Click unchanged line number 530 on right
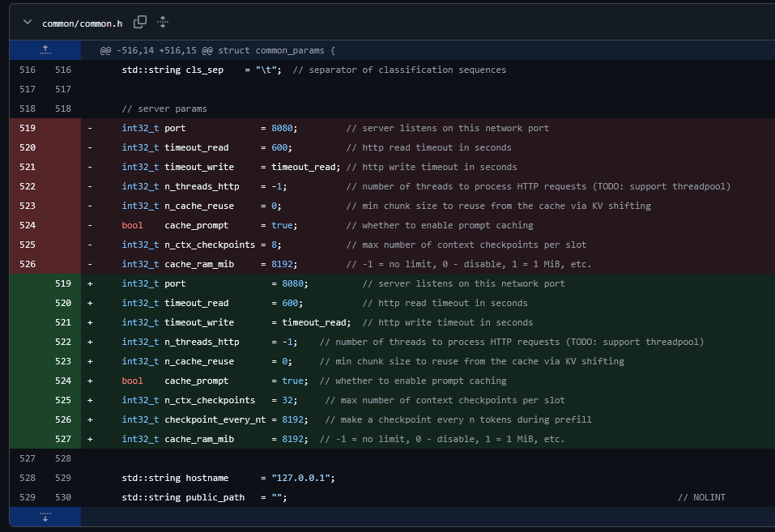 click(63, 497)
